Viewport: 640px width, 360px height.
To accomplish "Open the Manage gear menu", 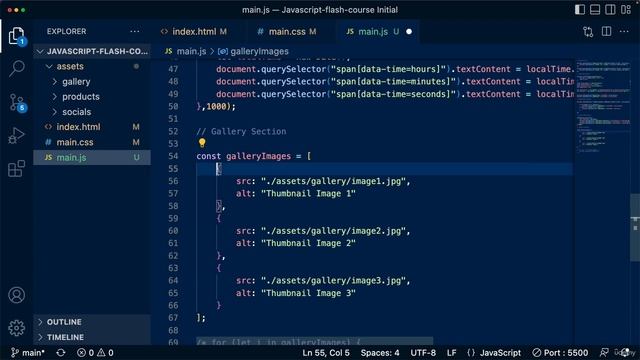I will coord(16,328).
